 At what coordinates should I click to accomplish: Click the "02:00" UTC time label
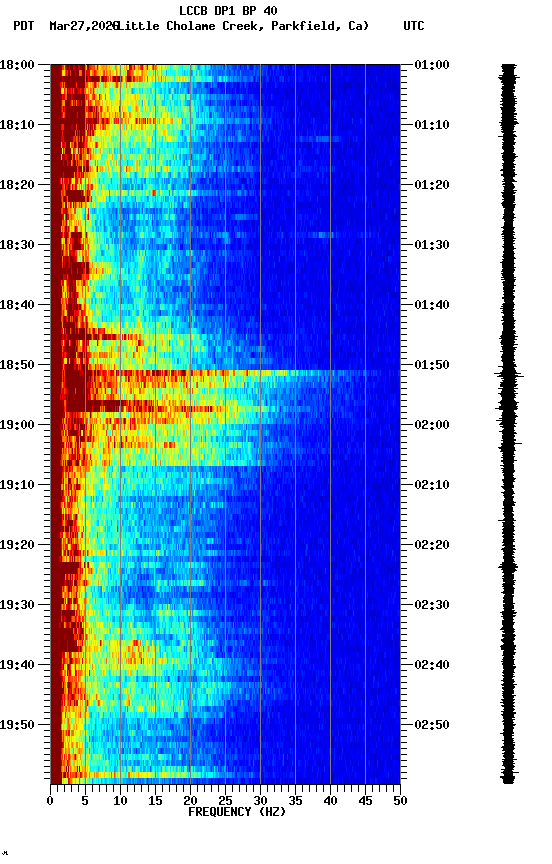tap(432, 425)
